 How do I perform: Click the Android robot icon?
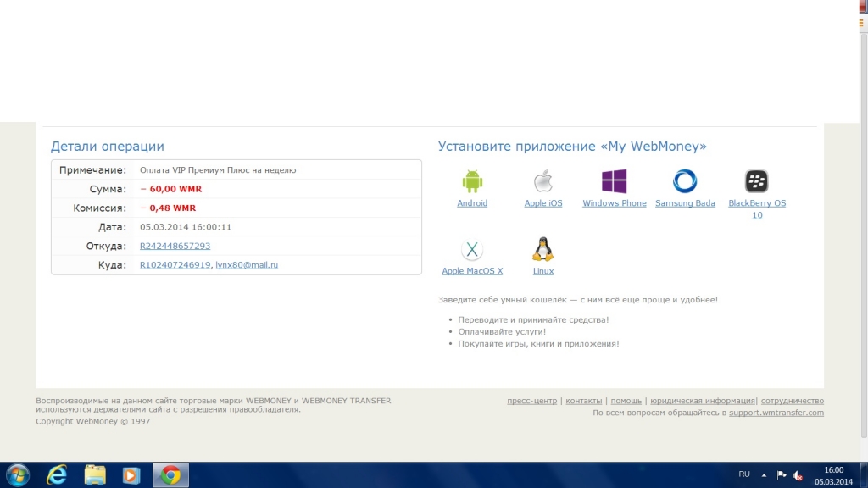[x=472, y=181]
